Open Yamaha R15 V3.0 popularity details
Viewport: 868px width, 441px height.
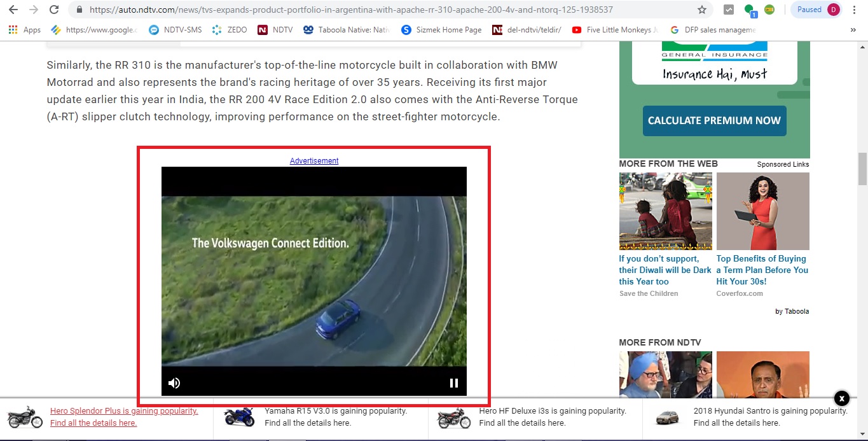pyautogui.click(x=336, y=417)
